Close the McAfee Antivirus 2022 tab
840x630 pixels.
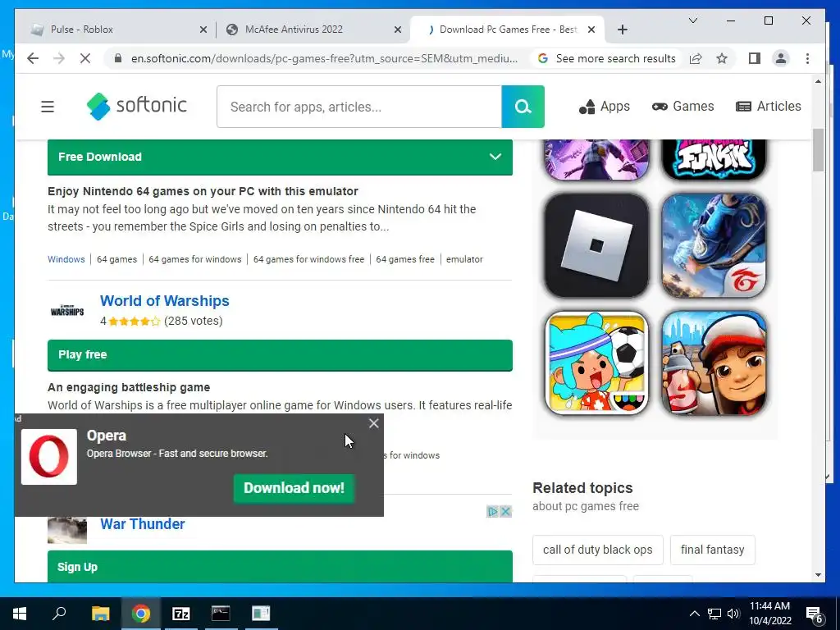click(398, 30)
